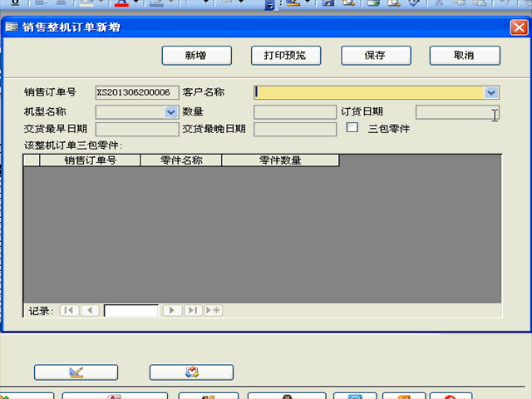Click the red font color A icon
The height and width of the screenshot is (399, 532).
(x=121, y=2)
